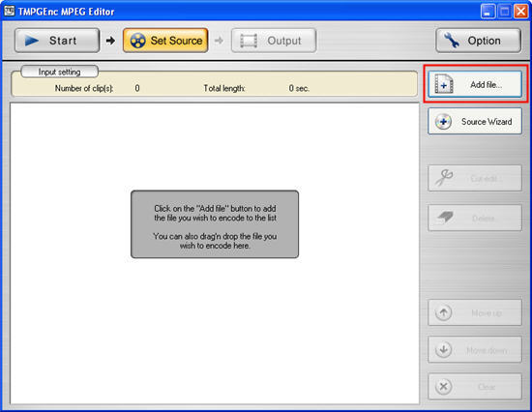532x412 pixels.
Task: Click the blue play arrow on Start
Action: click(32, 41)
